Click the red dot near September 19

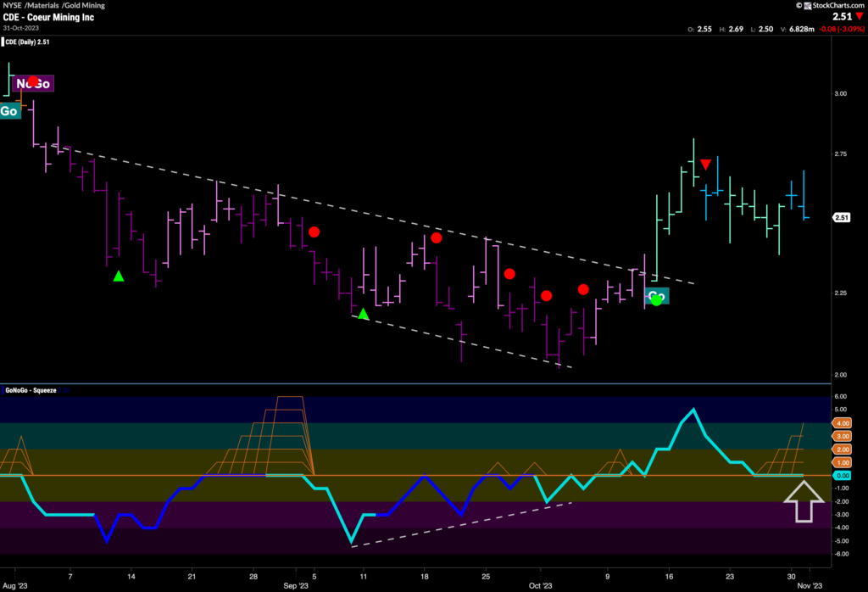pos(437,237)
